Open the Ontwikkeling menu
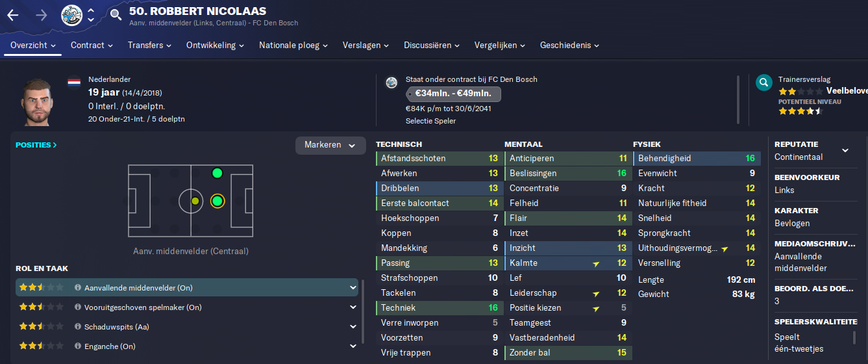This screenshot has height=364, width=868. [215, 45]
